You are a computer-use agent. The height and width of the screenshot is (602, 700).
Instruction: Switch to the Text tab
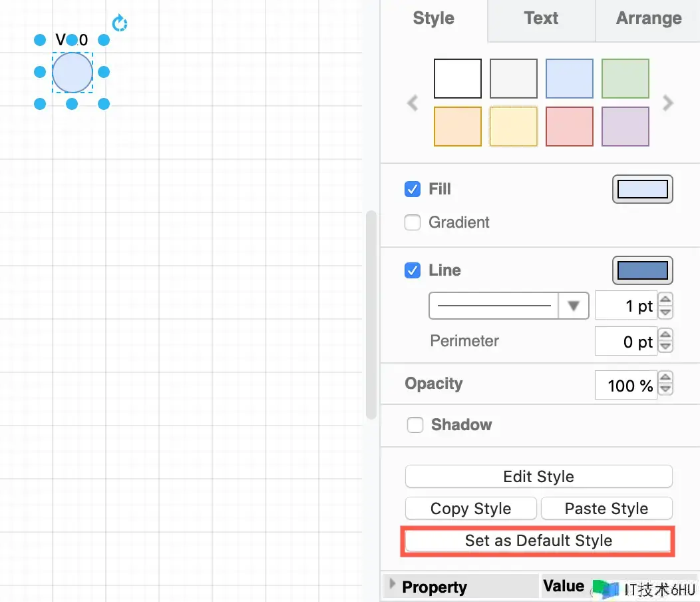[541, 19]
